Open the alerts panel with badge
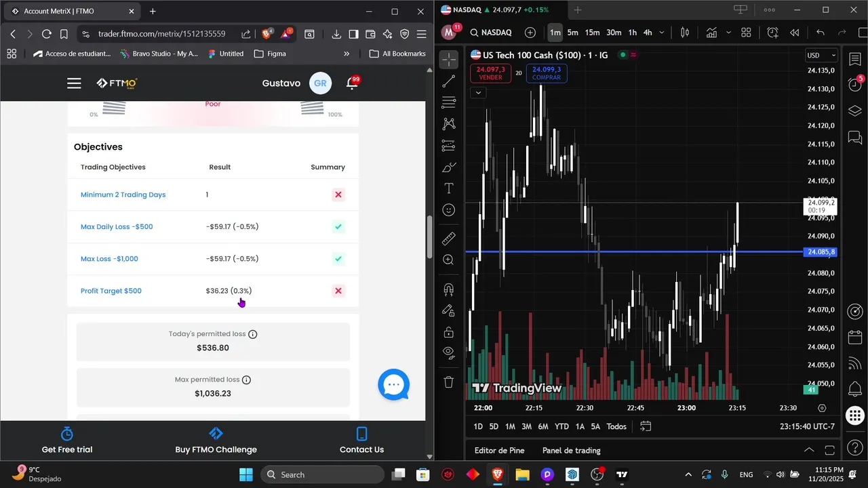This screenshot has width=868, height=488. pos(855,84)
